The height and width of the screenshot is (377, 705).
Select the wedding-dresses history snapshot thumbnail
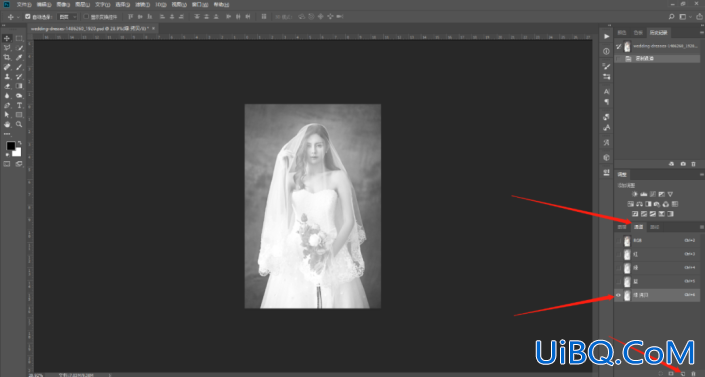pyautogui.click(x=627, y=46)
